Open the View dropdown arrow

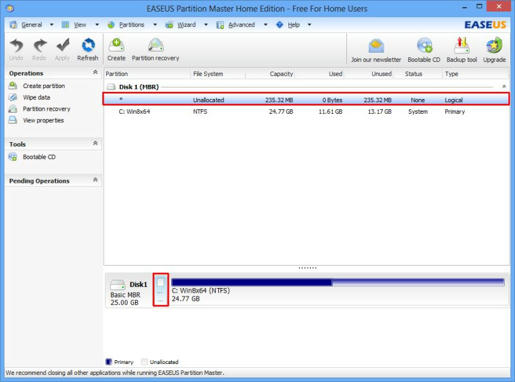coord(97,25)
